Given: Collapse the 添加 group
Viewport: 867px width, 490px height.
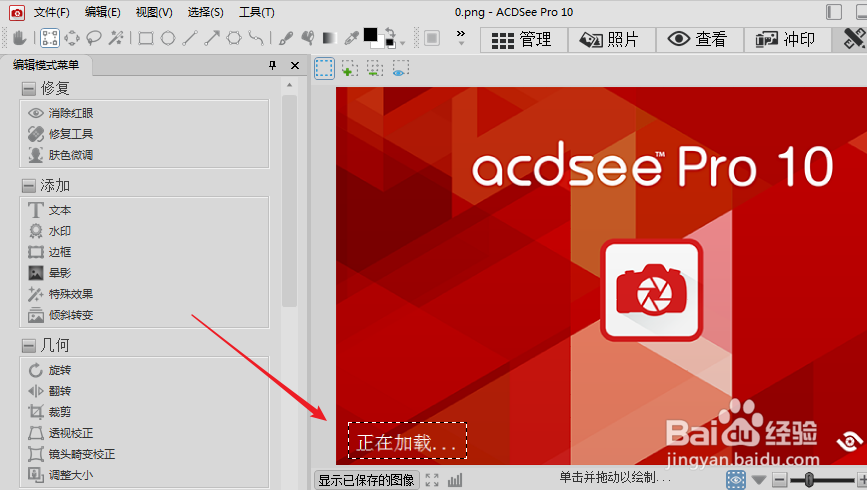Looking at the screenshot, I should tap(28, 186).
